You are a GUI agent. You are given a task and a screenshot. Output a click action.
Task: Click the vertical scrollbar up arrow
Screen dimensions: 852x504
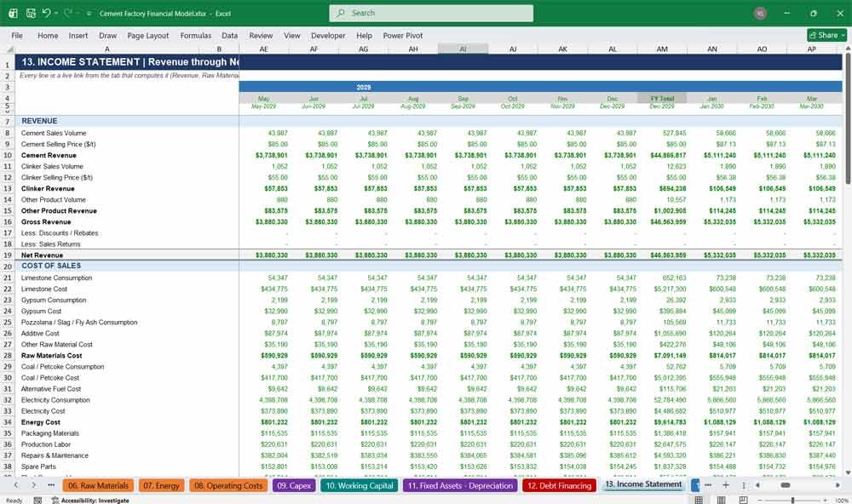[x=848, y=49]
